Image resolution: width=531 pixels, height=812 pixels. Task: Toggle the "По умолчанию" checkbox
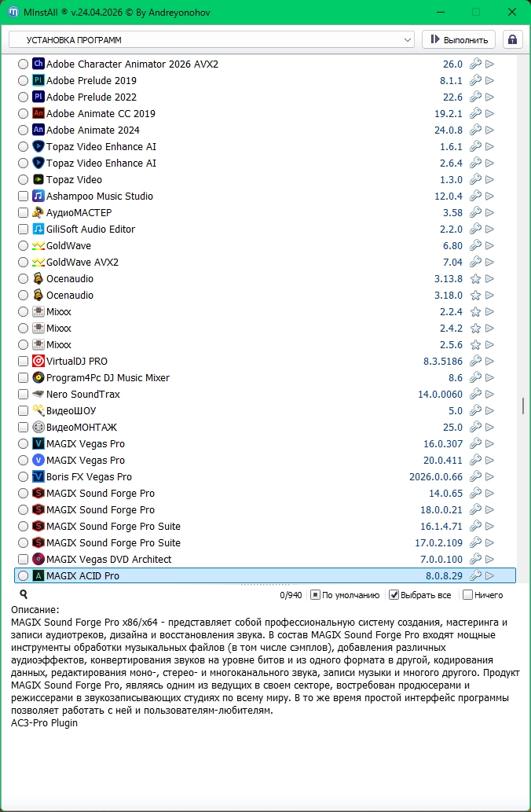(315, 595)
